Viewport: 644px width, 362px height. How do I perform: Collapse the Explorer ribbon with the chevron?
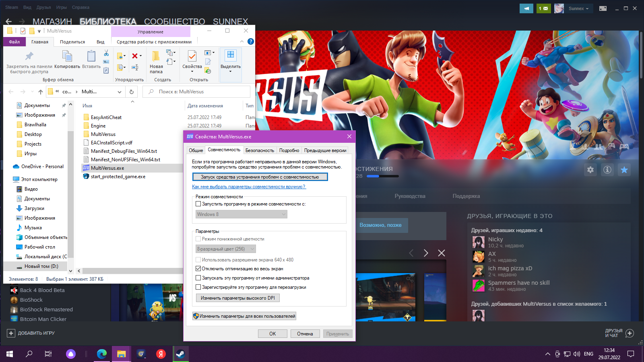pyautogui.click(x=242, y=41)
